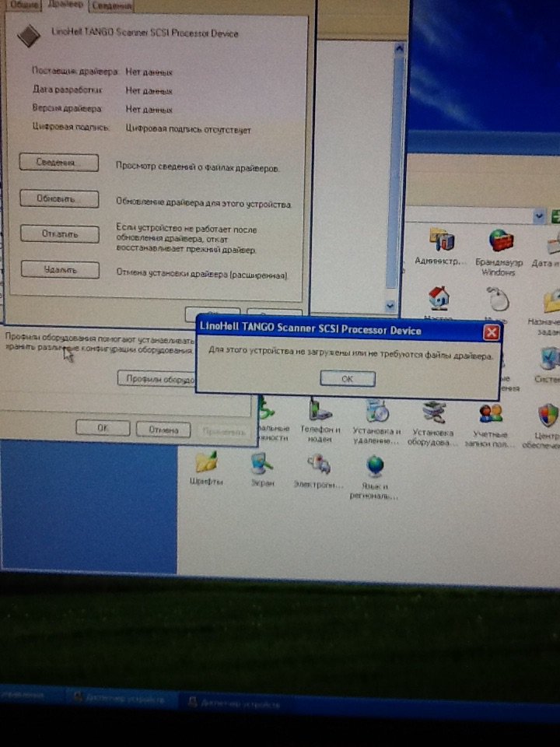Open Телефон и модем icon
This screenshot has width=560, height=747.
[320, 419]
